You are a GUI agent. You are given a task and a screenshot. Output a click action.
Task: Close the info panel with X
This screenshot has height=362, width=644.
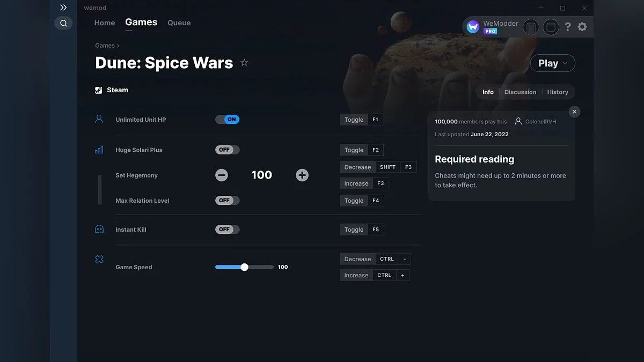point(574,112)
